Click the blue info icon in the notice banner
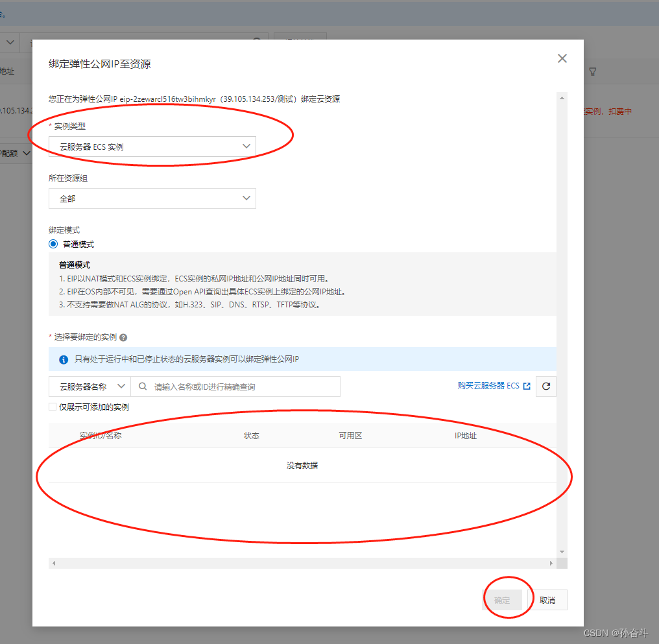 pyautogui.click(x=64, y=359)
